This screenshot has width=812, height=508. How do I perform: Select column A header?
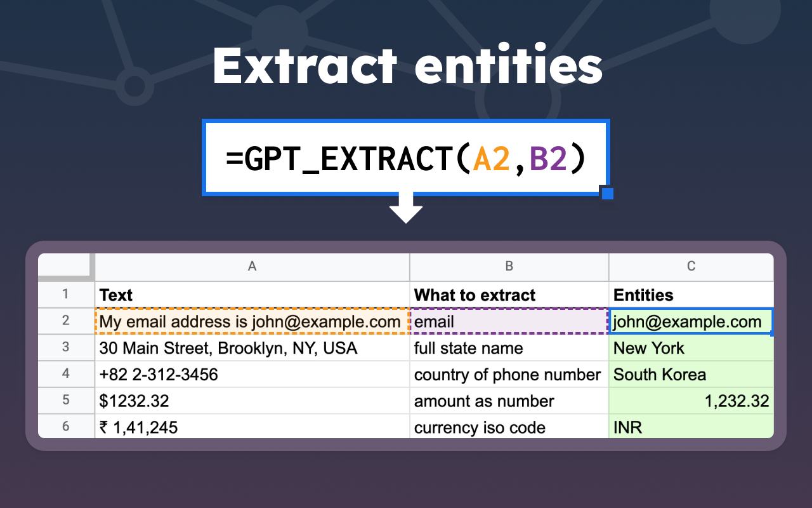click(252, 267)
